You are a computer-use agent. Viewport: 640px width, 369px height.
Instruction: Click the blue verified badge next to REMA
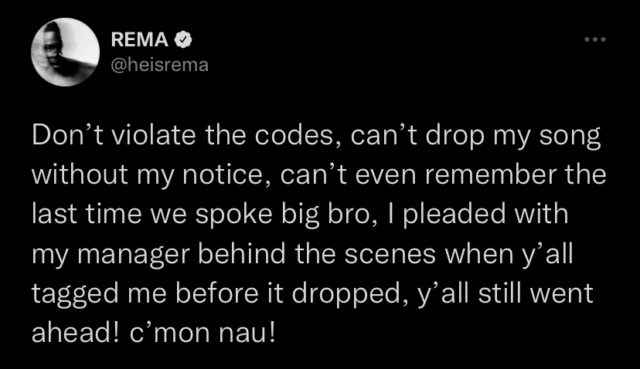click(183, 40)
